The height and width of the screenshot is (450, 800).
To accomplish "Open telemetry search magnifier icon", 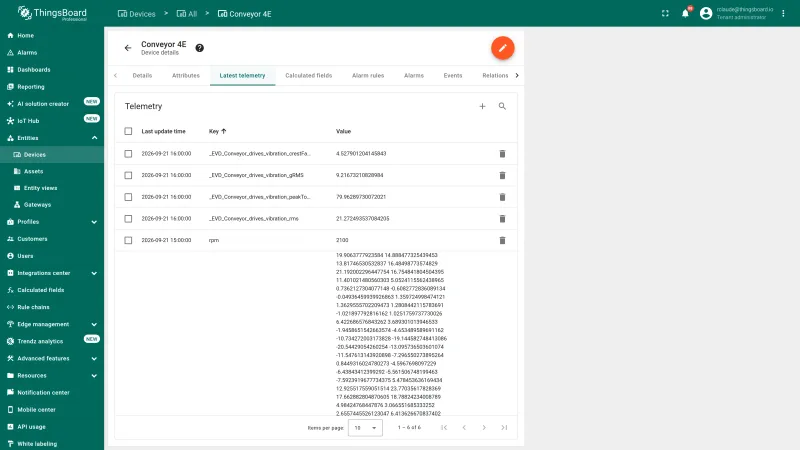I will (x=502, y=106).
